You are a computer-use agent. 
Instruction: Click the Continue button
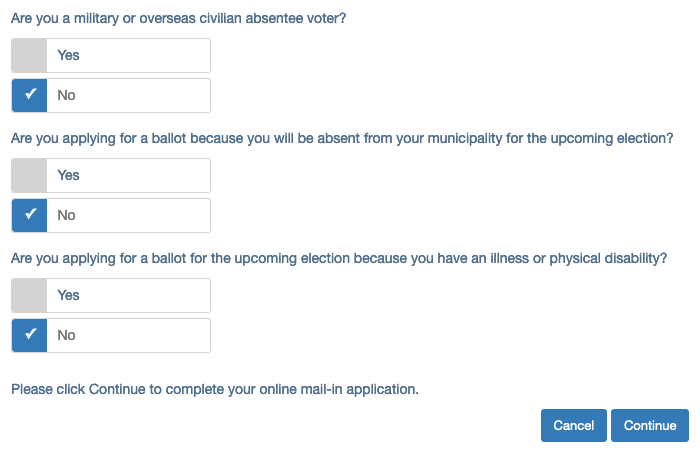click(650, 426)
